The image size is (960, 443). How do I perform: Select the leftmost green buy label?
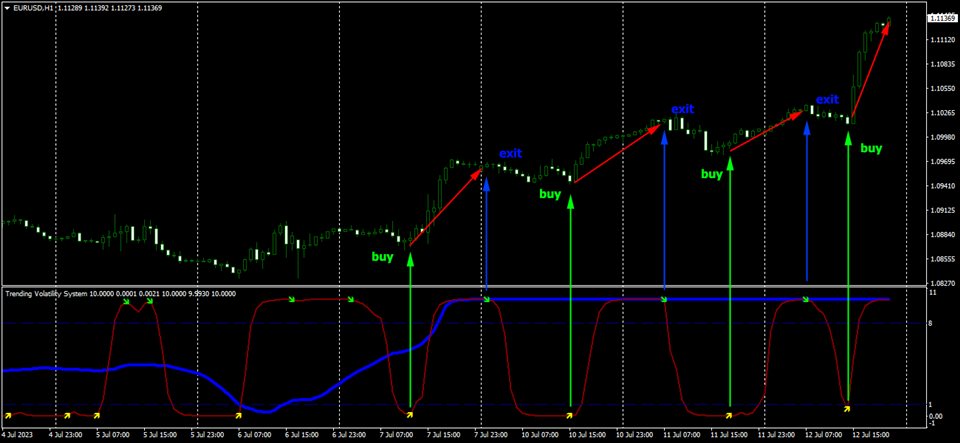pos(382,256)
